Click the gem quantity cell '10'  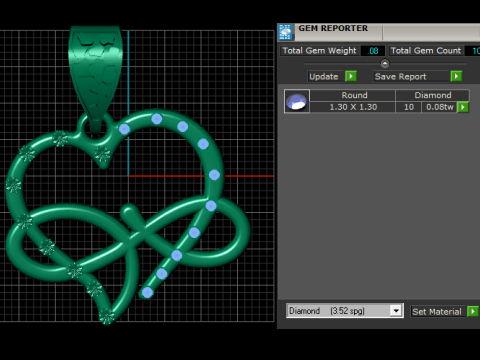point(409,107)
